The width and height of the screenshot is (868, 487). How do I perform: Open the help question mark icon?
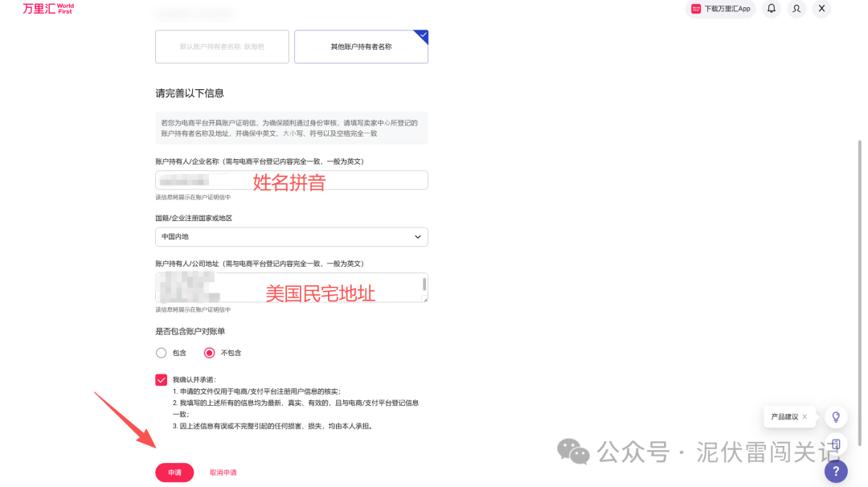point(836,472)
